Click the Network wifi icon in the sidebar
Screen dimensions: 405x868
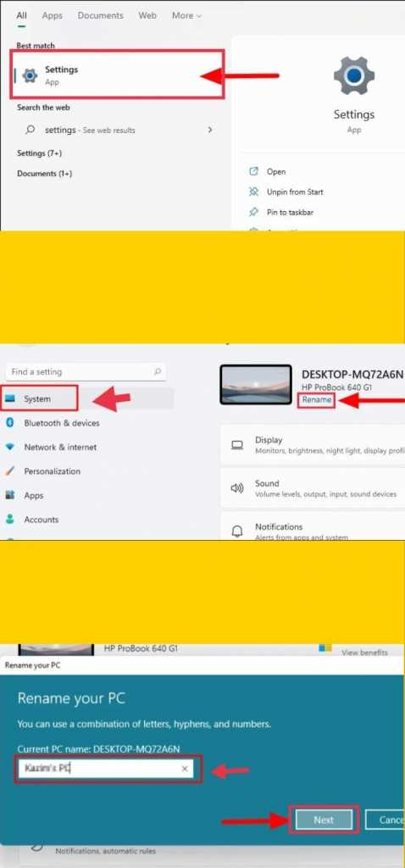(x=9, y=447)
